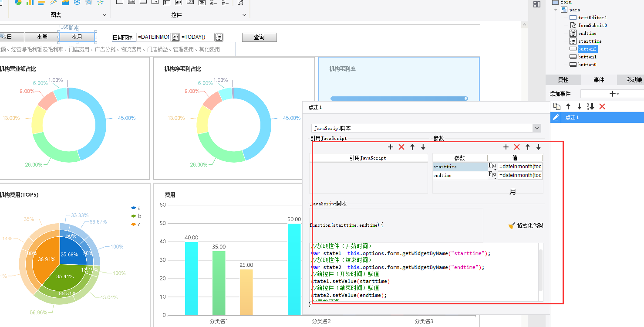Insert a label widget from controls toolbar

coord(131,2)
